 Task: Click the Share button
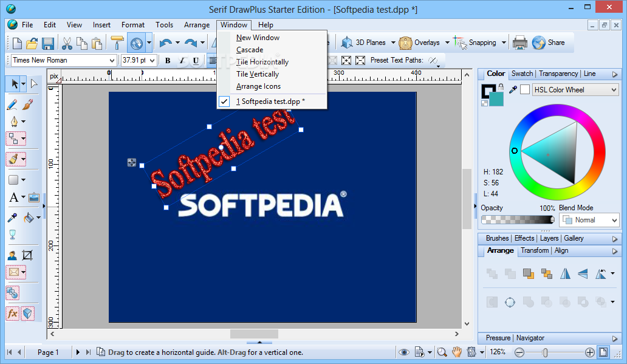pyautogui.click(x=548, y=43)
